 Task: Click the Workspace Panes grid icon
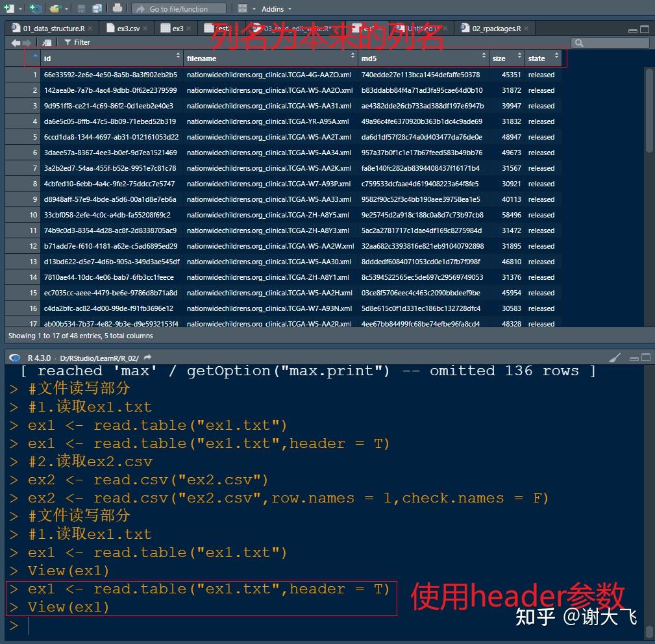pos(242,8)
